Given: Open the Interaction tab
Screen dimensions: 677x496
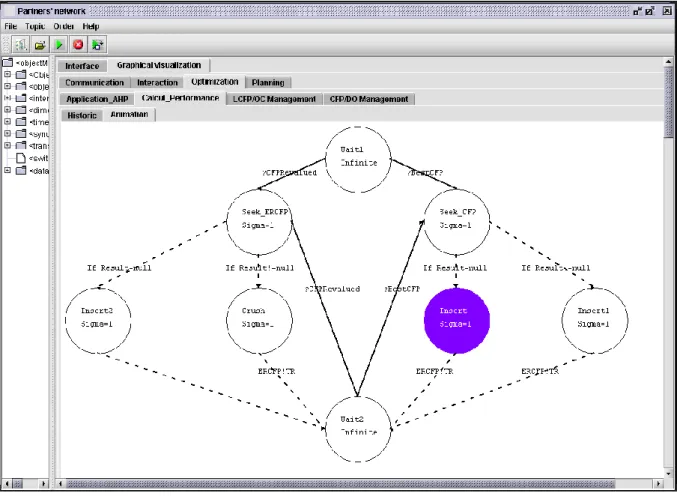Looking at the screenshot, I should coord(157,82).
